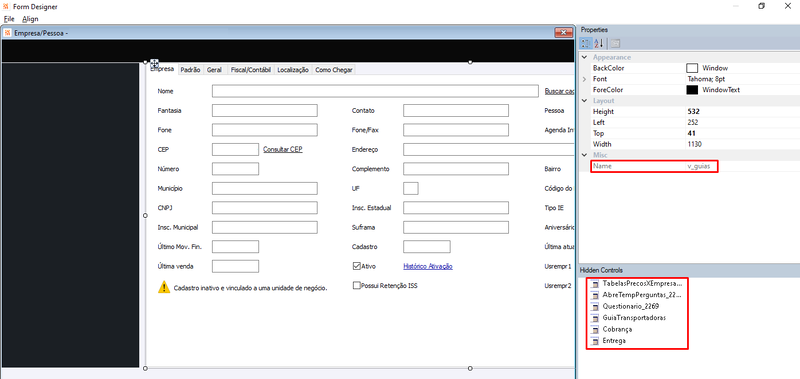
Task: Expand the Font property
Action: pos(584,79)
